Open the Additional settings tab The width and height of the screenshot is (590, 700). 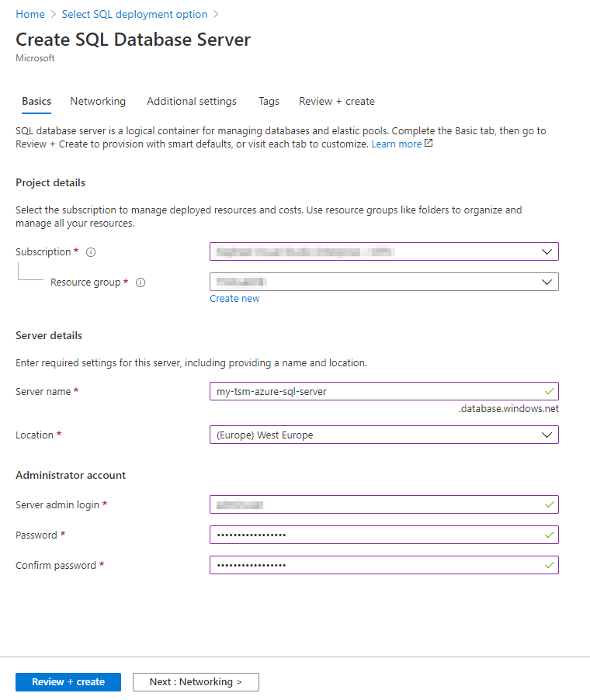(192, 102)
